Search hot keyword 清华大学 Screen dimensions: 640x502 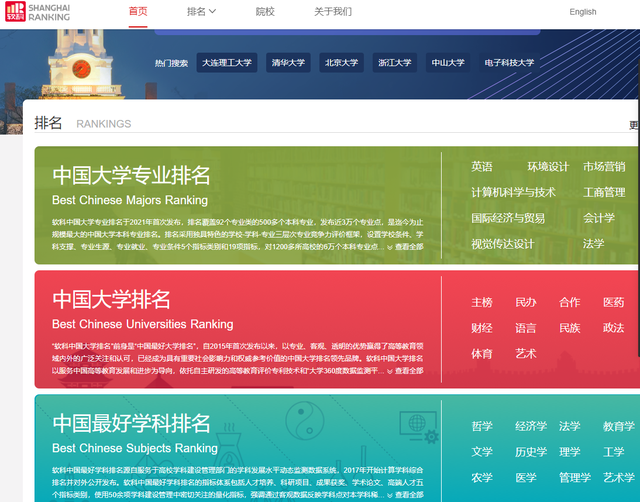click(x=288, y=63)
